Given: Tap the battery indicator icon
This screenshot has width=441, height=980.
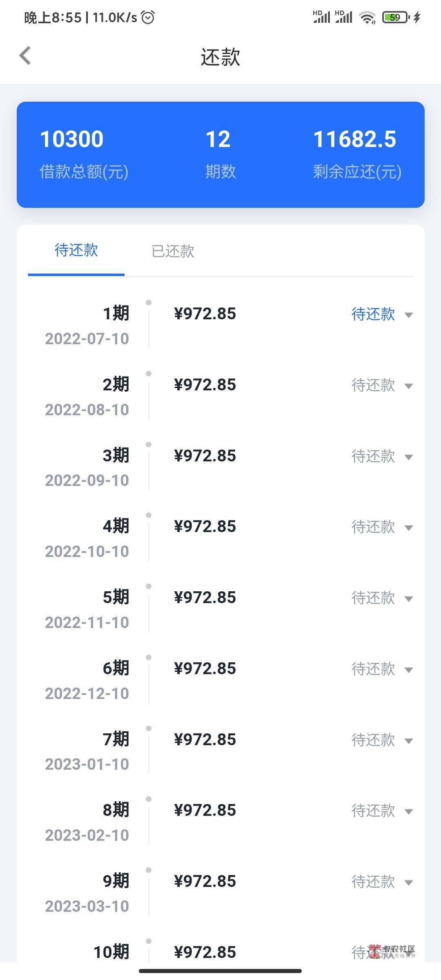Looking at the screenshot, I should click(395, 18).
